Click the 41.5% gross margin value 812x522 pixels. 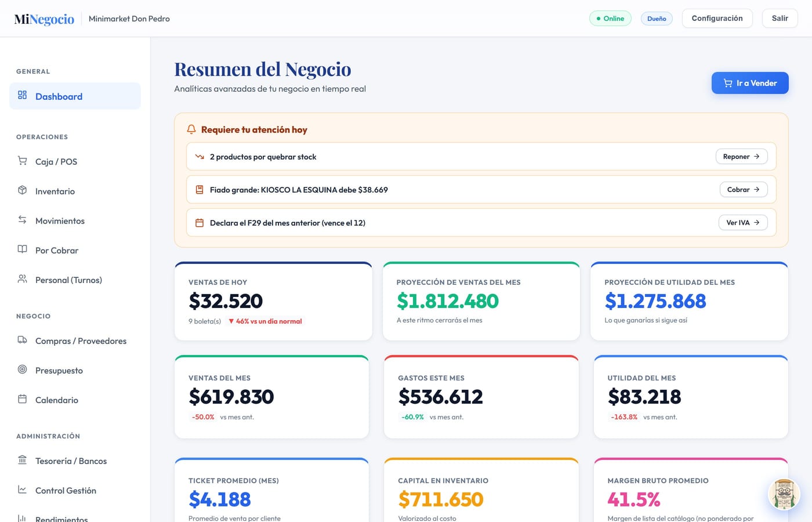tap(634, 499)
